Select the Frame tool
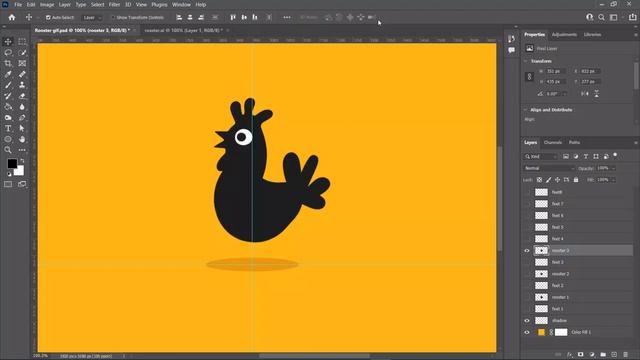This screenshot has height=360, width=640. click(x=22, y=63)
